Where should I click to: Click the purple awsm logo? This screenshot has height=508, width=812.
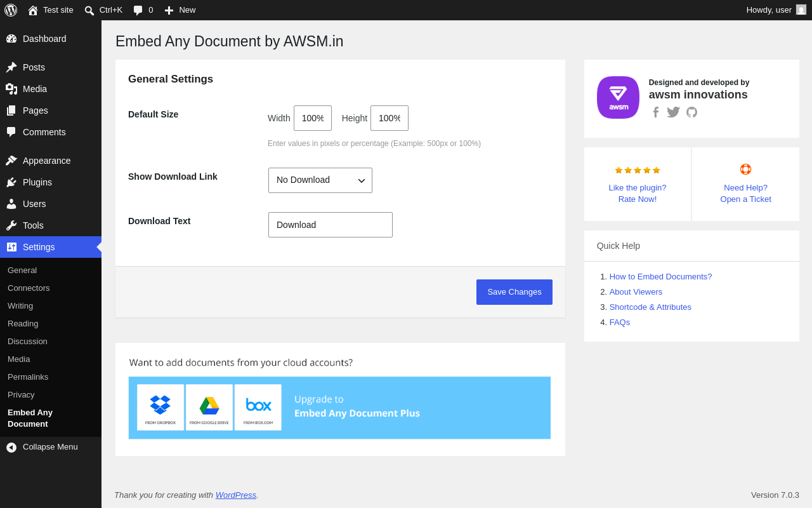tap(618, 97)
